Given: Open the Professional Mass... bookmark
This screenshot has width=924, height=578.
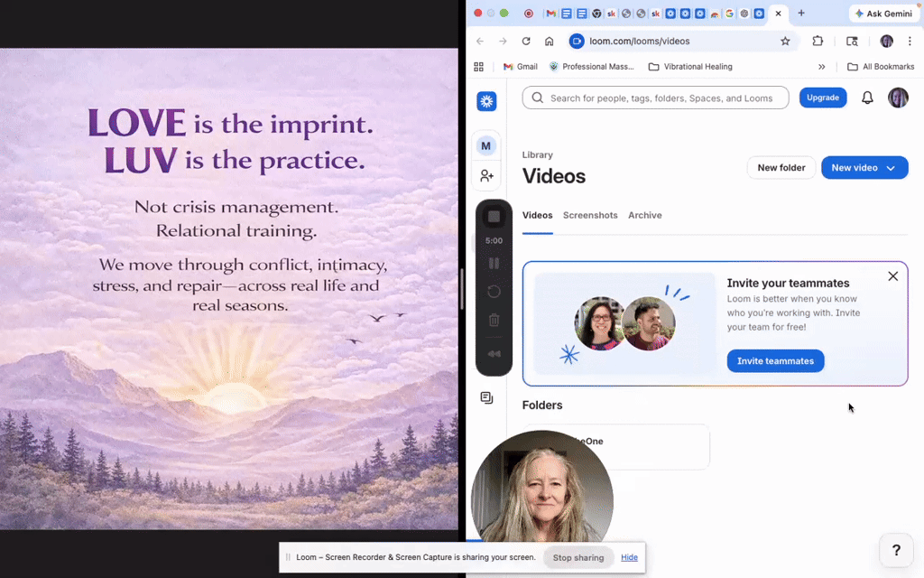Looking at the screenshot, I should click(x=591, y=67).
